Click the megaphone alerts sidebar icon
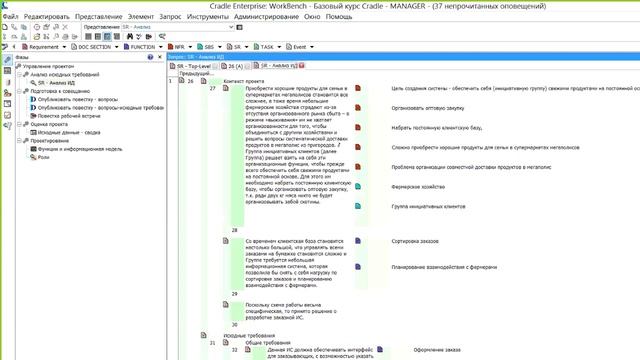The image size is (640, 360). point(7,126)
